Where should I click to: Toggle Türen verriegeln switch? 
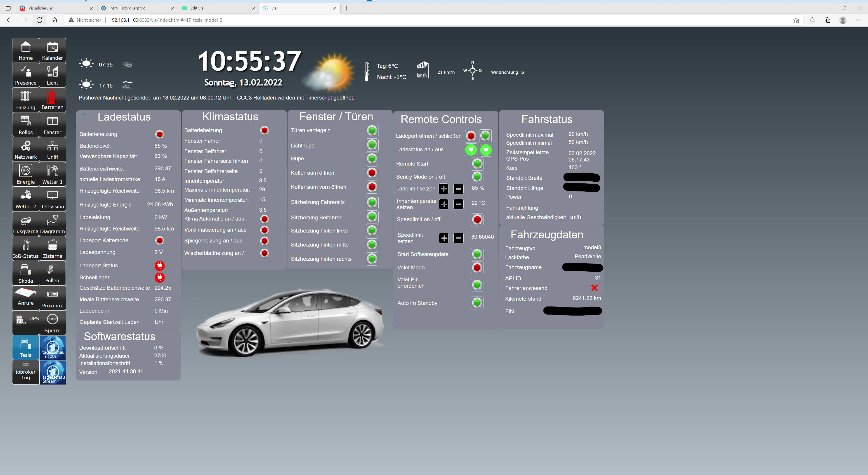[372, 131]
